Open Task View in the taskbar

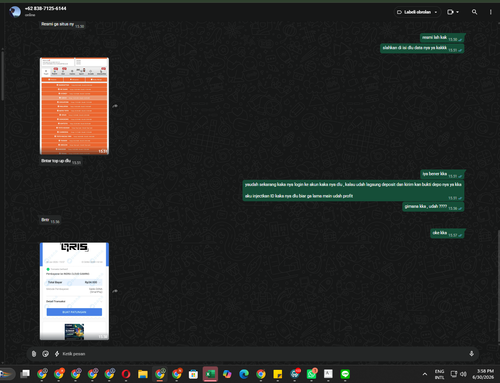point(25,374)
